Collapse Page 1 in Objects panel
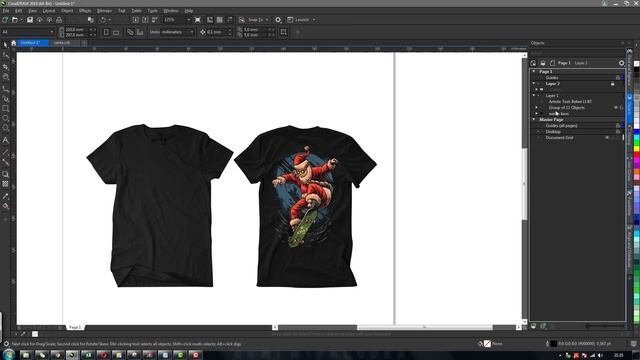640x360 pixels. click(533, 71)
